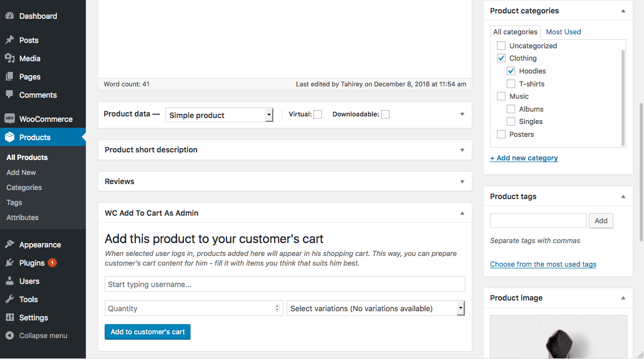Open the Tools wrench icon

tap(10, 299)
